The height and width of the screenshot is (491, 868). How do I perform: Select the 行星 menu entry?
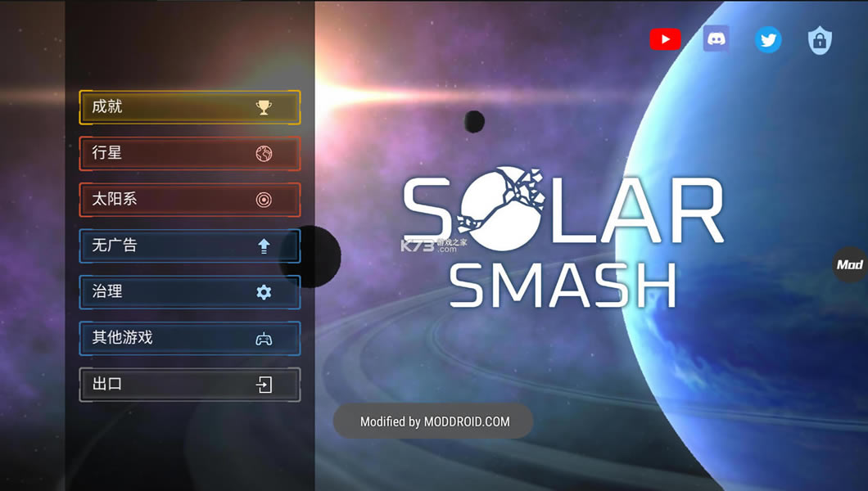[x=107, y=153]
